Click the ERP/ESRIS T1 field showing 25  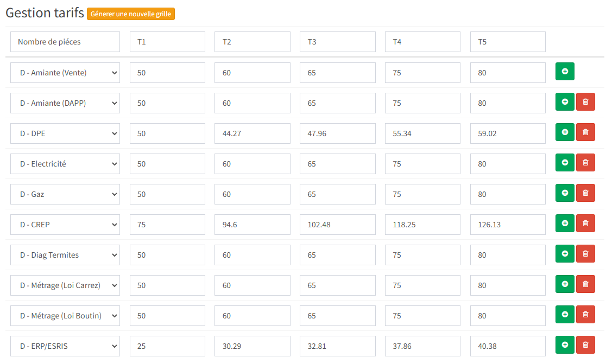coord(167,346)
